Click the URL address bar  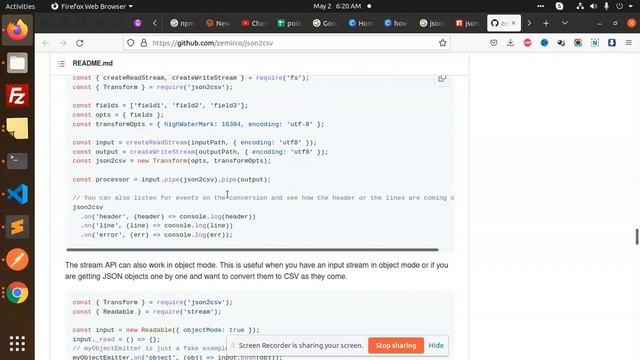click(x=287, y=43)
